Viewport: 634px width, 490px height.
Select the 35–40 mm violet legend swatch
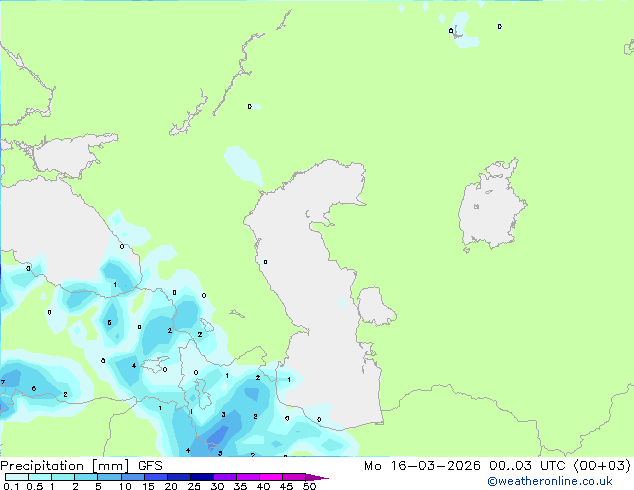(247, 477)
